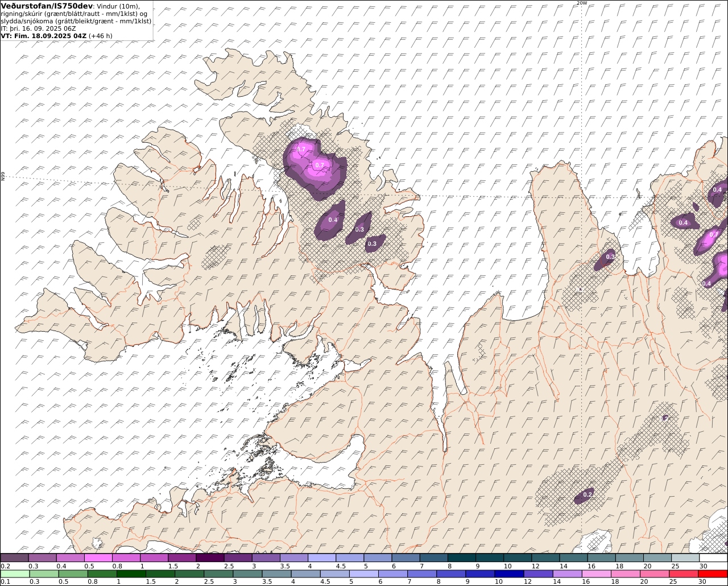Pick rain legend swatch starting at 3.5
The image size is (728, 586).
tap(276, 573)
